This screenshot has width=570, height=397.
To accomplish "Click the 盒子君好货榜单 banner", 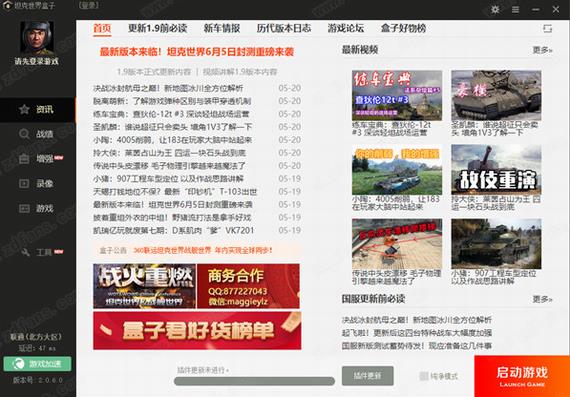I will click(x=197, y=330).
